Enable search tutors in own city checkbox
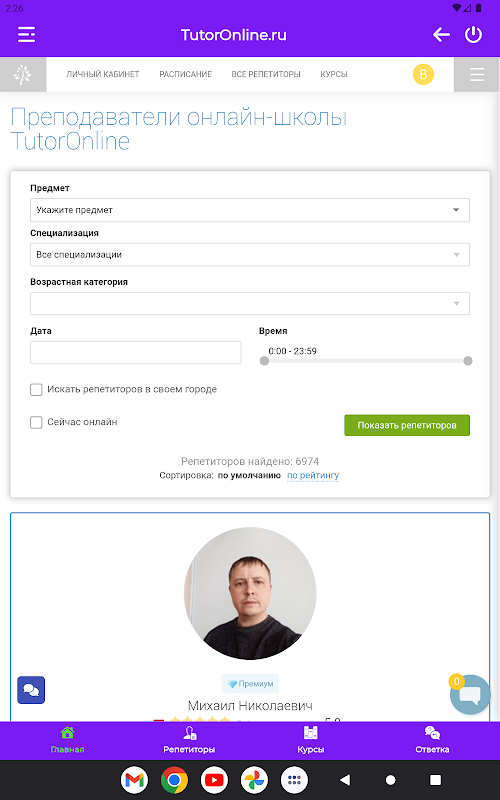 (36, 390)
